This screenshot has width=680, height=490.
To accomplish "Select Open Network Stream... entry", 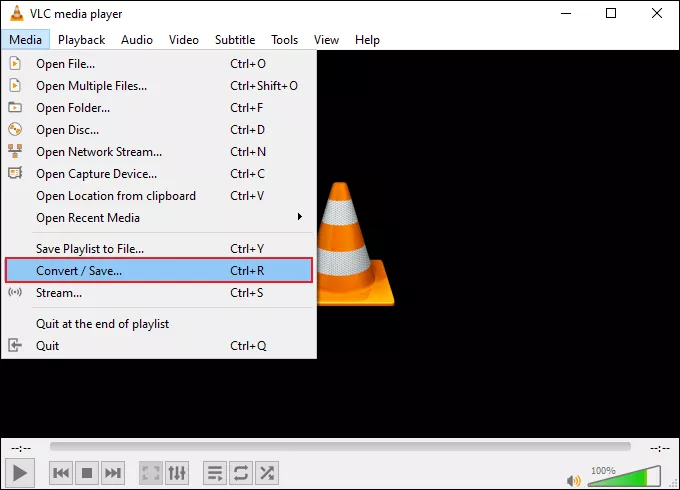I will (x=159, y=152).
